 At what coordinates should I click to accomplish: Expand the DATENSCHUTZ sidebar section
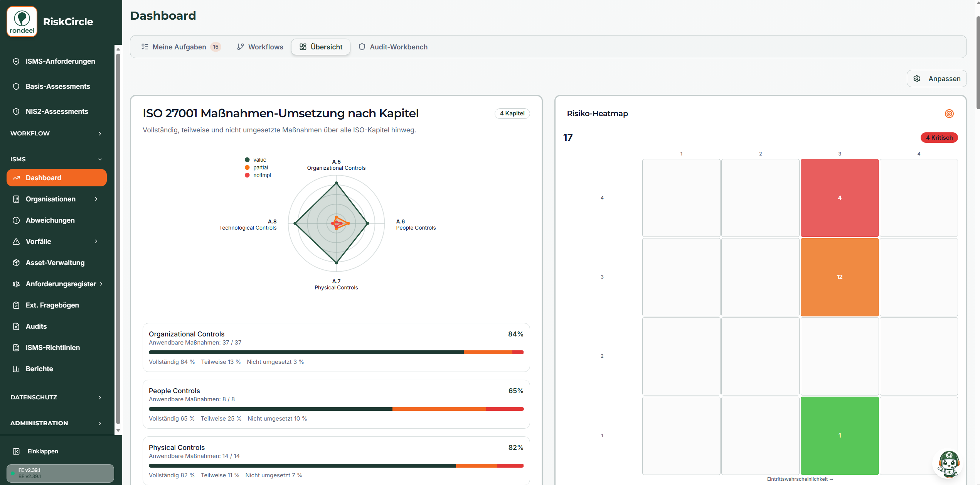57,397
